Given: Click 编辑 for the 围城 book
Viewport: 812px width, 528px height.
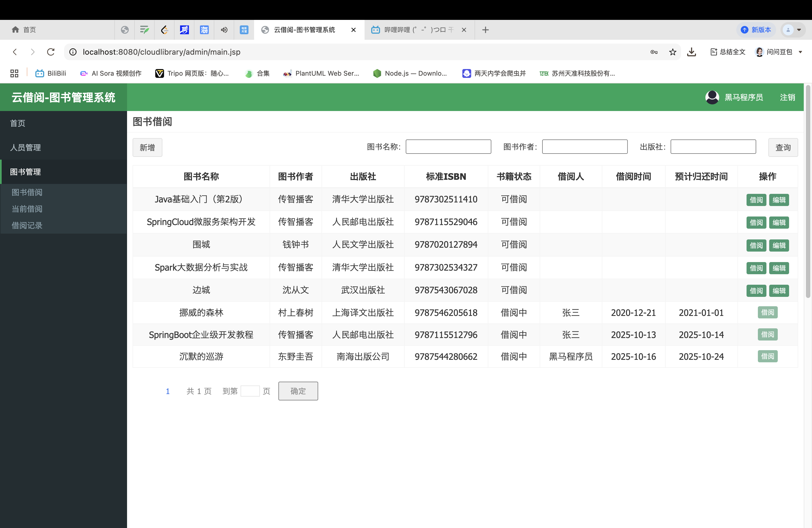Looking at the screenshot, I should pyautogui.click(x=779, y=245).
